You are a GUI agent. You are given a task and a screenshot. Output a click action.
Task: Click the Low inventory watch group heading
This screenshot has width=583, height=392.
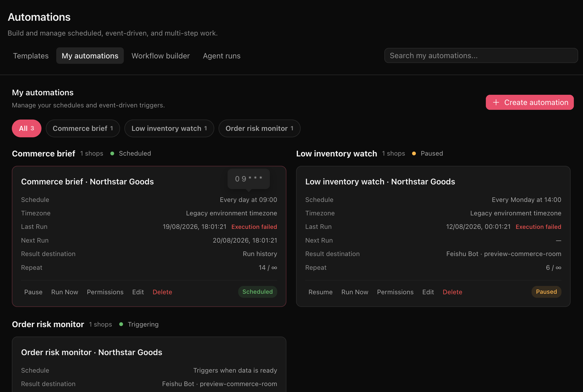pos(337,153)
